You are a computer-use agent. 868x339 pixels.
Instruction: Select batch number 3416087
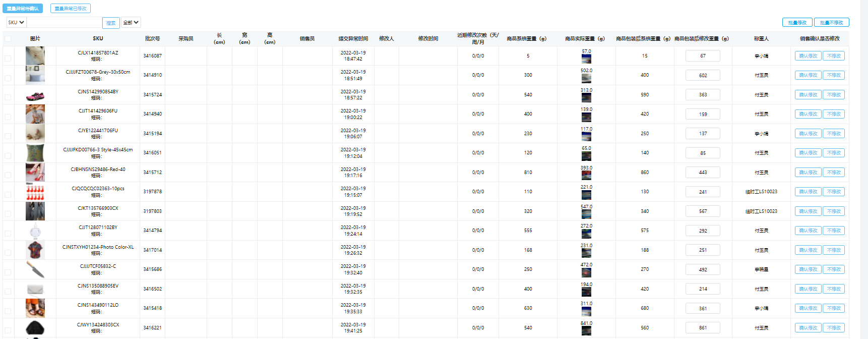point(152,56)
